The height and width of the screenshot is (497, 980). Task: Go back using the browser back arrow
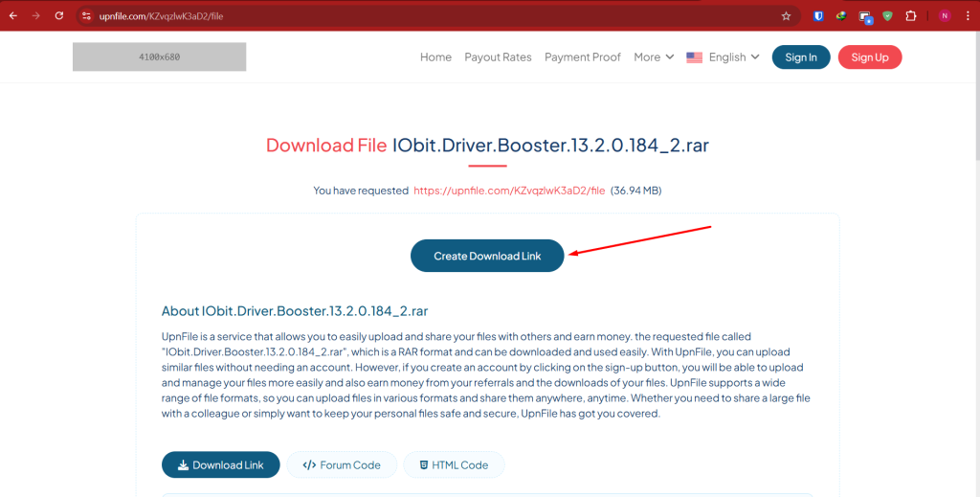(13, 15)
